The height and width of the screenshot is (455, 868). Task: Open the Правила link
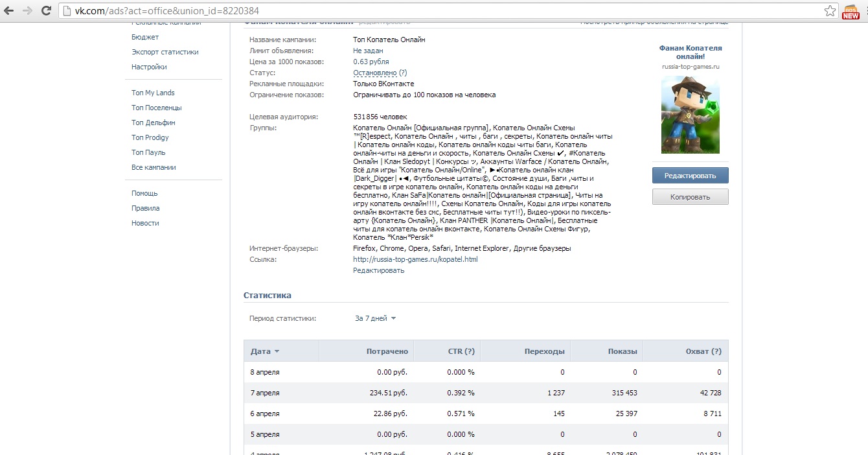145,208
